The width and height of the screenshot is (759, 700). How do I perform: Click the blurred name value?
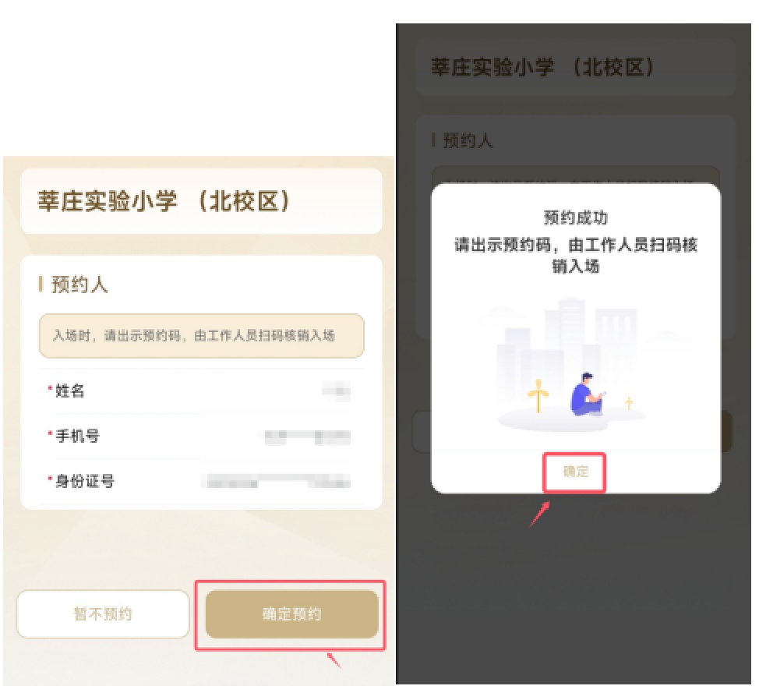[337, 391]
